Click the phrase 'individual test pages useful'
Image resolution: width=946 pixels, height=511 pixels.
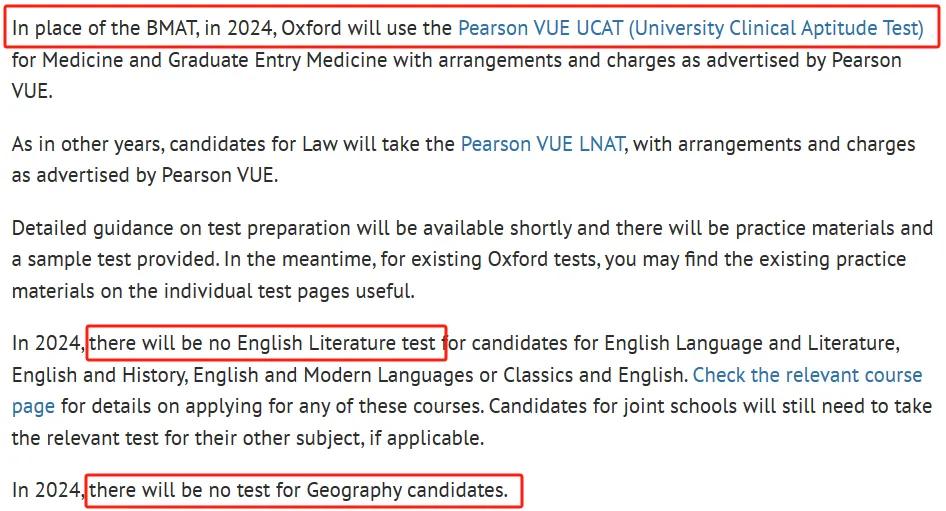click(289, 291)
